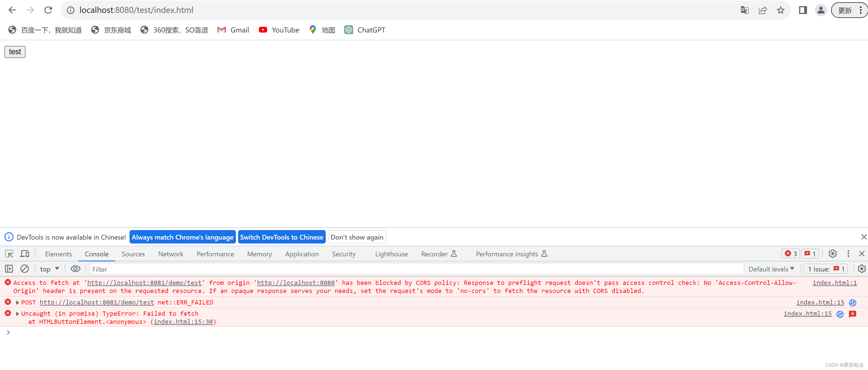868x370 pixels.
Task: Open index.html:15:30 stack trace link
Action: [x=183, y=322]
